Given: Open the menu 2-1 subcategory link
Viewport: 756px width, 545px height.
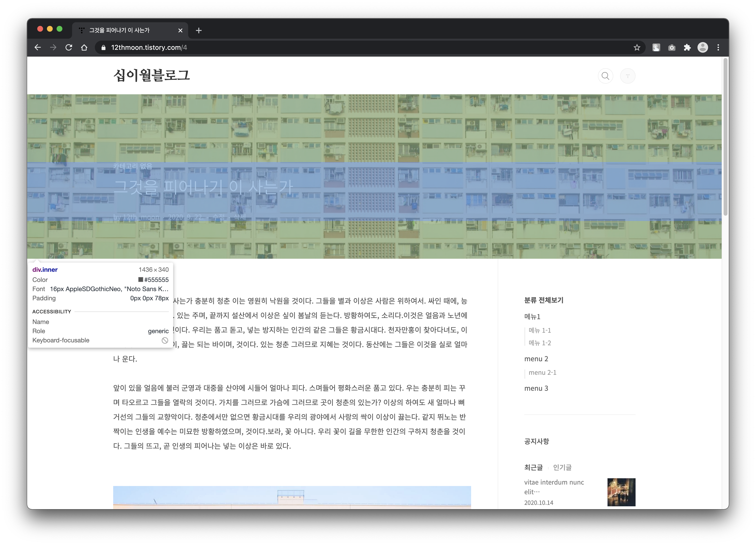Looking at the screenshot, I should click(x=542, y=372).
